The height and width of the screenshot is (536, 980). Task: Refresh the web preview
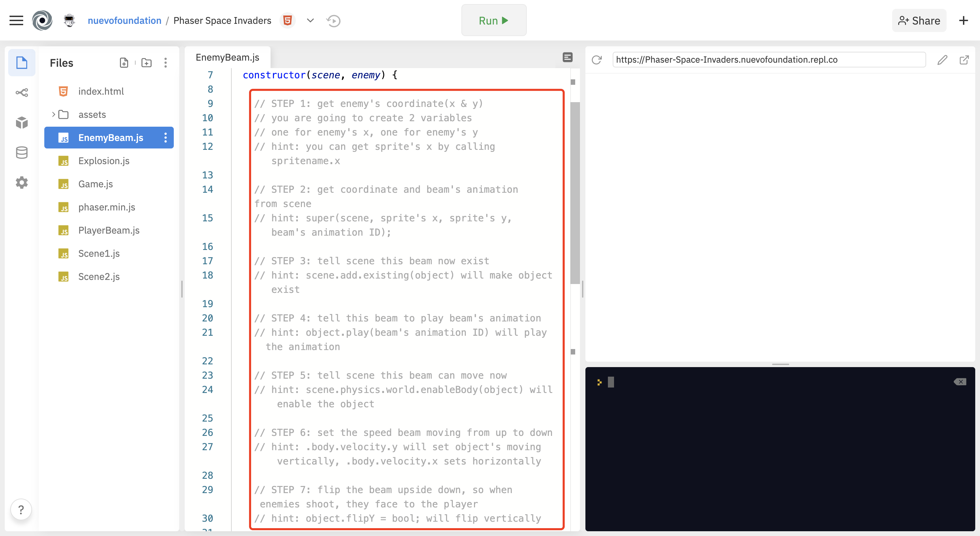(597, 60)
